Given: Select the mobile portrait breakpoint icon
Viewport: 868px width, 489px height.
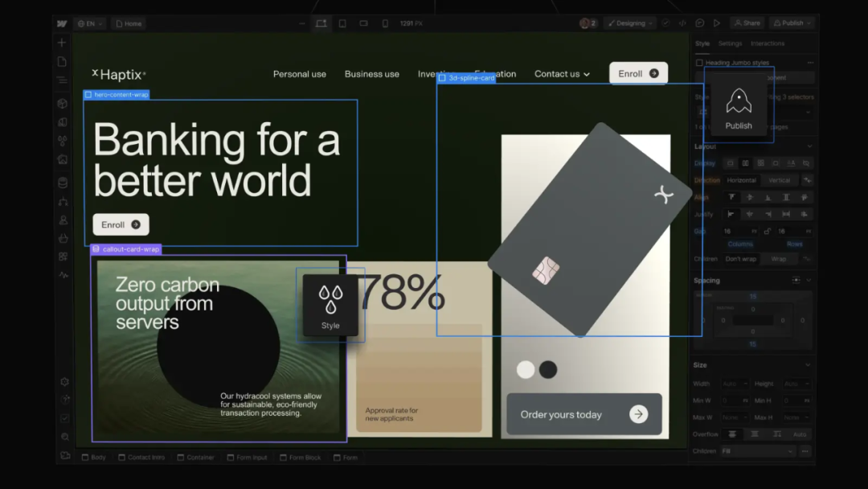Looking at the screenshot, I should pos(385,23).
